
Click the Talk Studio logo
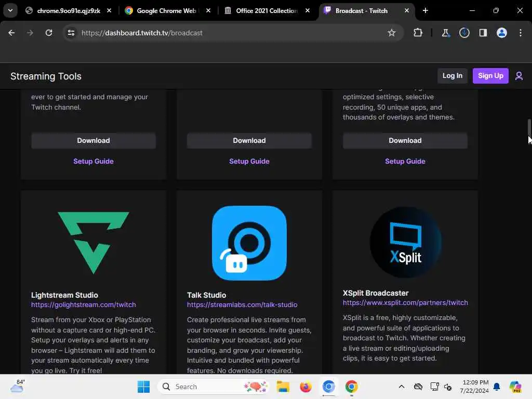249,243
